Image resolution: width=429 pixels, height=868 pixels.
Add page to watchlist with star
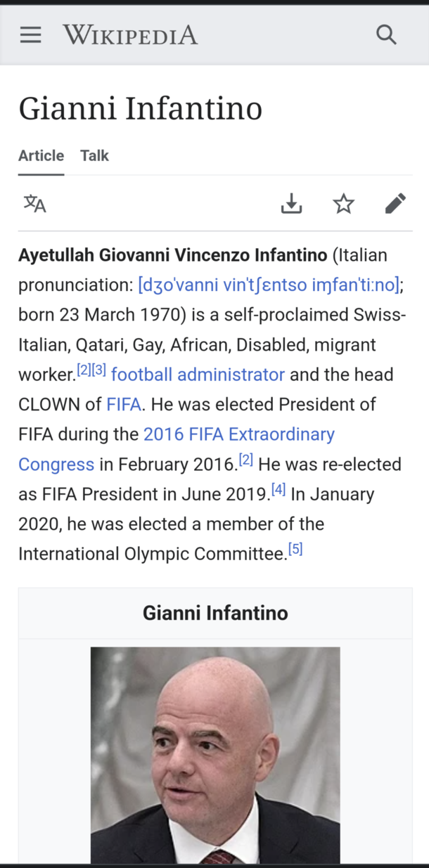343,204
